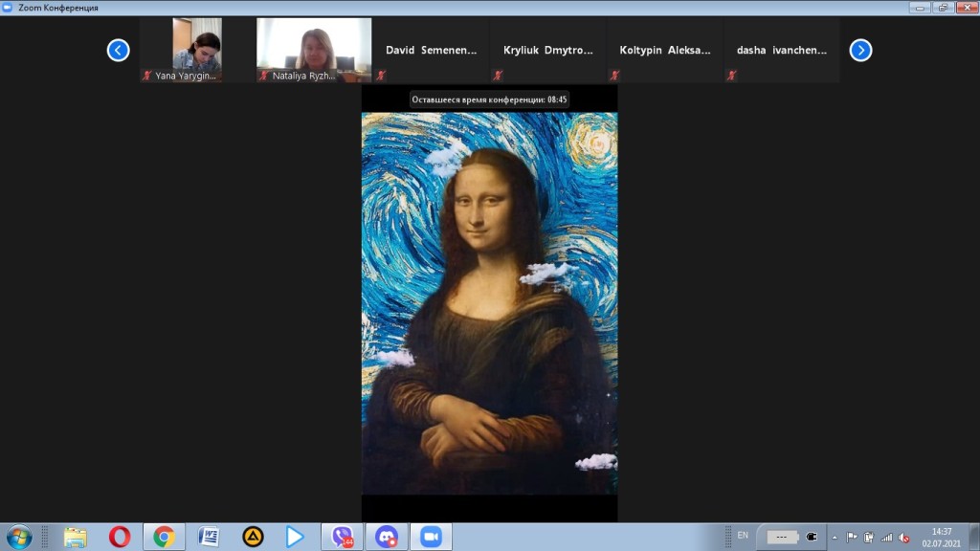Select Yana Yarygin's video thumbnail
Image resolution: width=980 pixels, height=551 pixels.
197,50
